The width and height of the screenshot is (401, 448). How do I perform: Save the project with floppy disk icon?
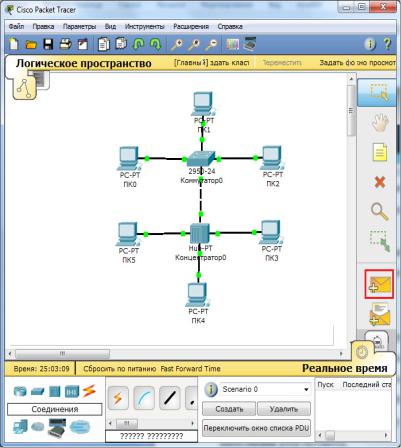click(48, 44)
